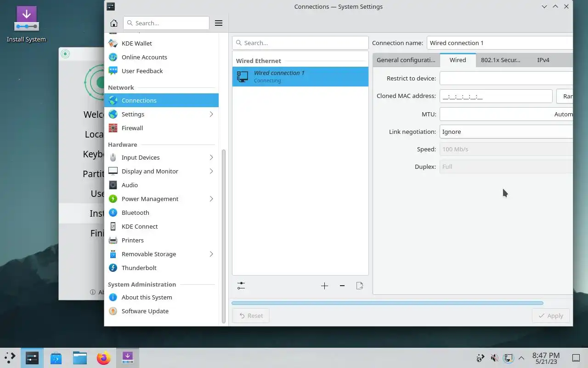Screen dimensions: 588x368
Task: Select Wired connection 1 entry
Action: 300,76
